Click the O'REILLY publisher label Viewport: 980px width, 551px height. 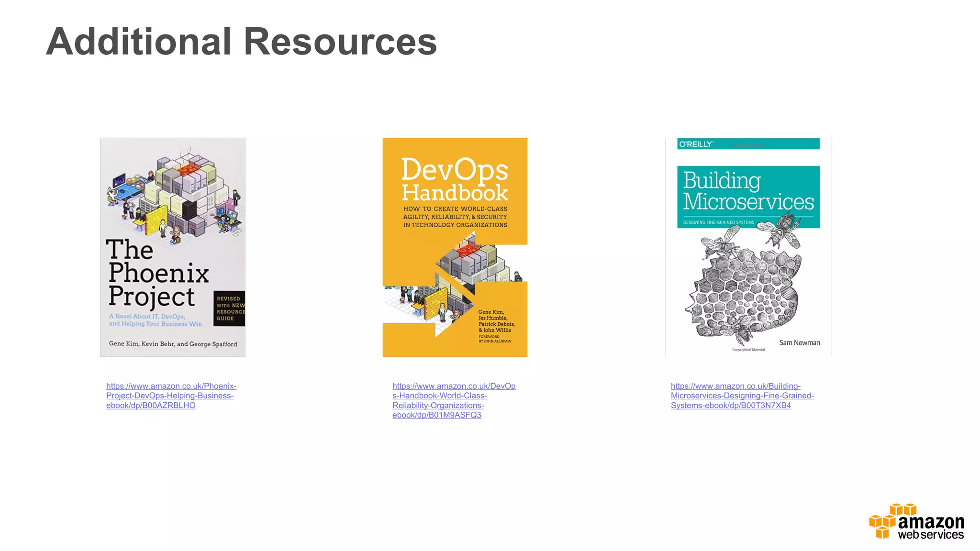(x=696, y=144)
